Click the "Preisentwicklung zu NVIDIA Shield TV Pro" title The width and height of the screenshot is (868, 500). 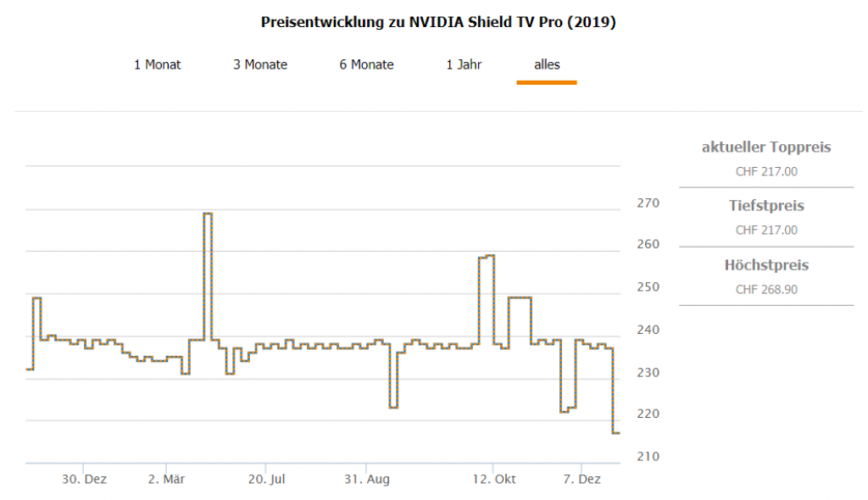(x=438, y=23)
